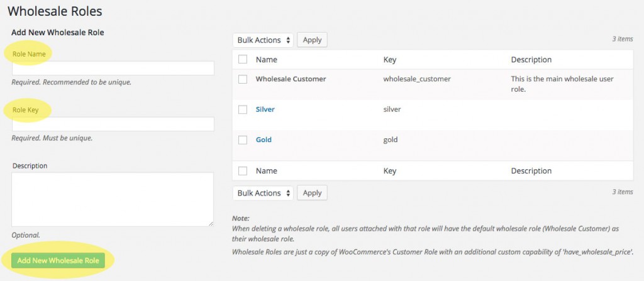Click the Name column header
Image resolution: width=644 pixels, height=281 pixels.
(267, 60)
